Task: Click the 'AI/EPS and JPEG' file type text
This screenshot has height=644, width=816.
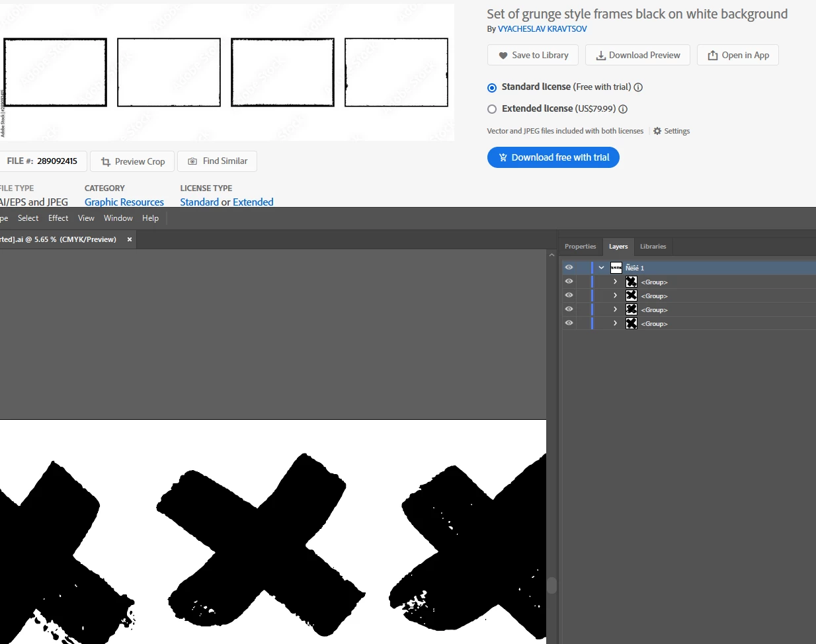Action: tap(34, 202)
